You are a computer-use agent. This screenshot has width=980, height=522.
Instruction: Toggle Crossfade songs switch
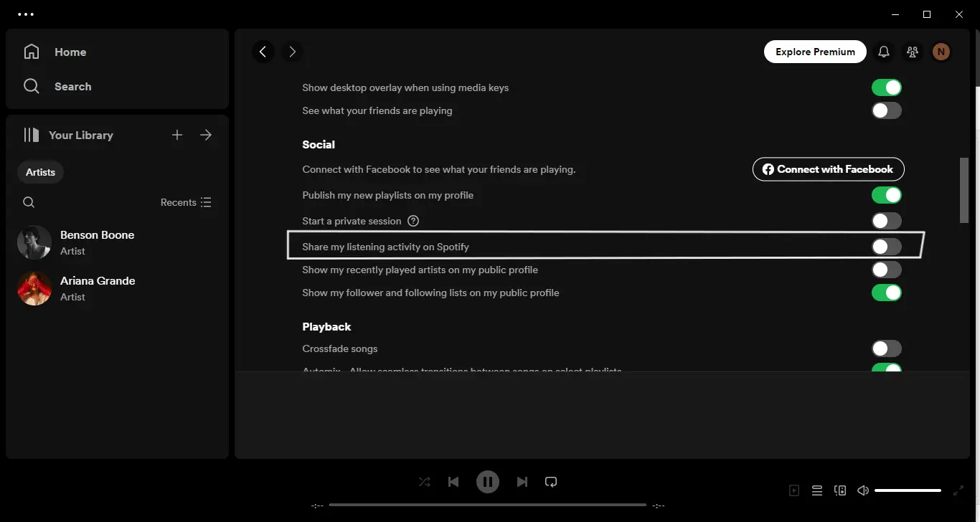point(887,348)
